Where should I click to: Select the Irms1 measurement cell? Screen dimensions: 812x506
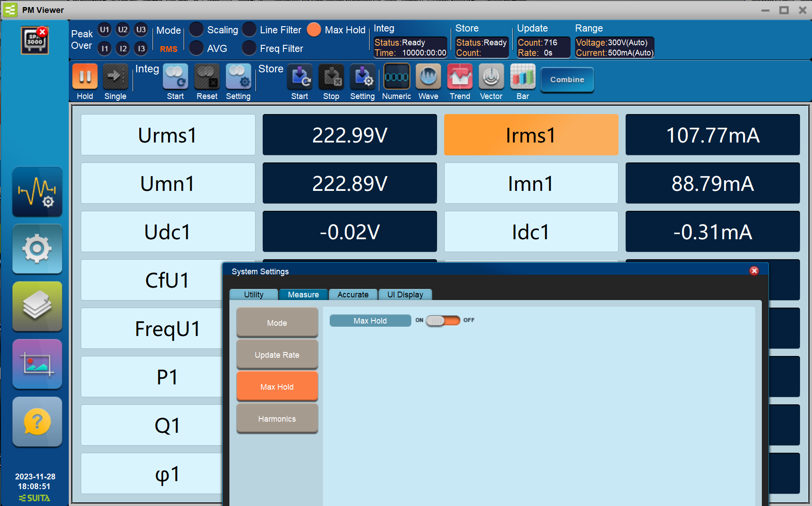(531, 135)
